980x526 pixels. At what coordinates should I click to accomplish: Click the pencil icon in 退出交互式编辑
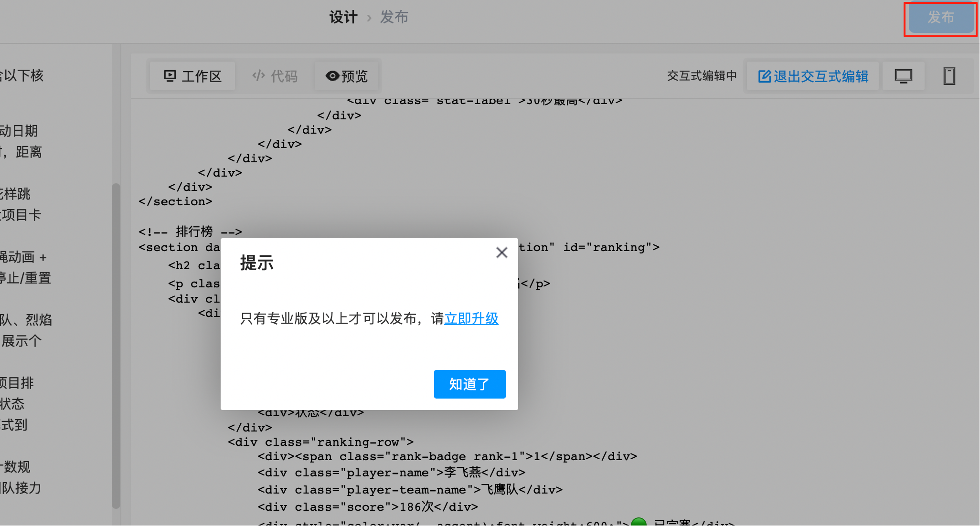[x=765, y=75]
